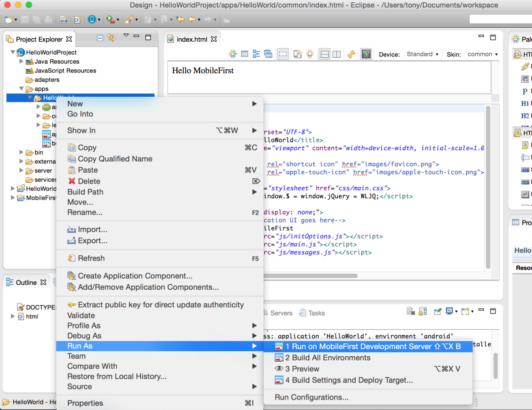Click the Back navigation arrow icon

coord(192,19)
